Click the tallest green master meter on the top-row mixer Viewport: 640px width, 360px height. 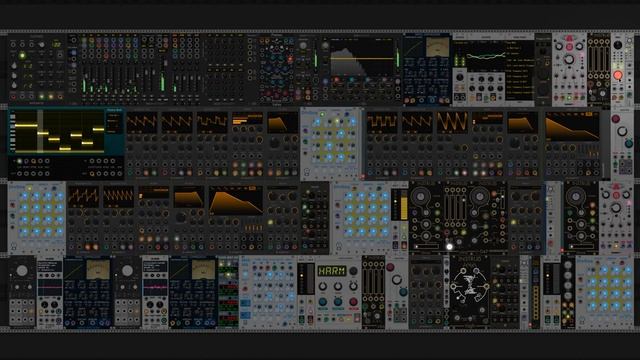[x=162, y=83]
